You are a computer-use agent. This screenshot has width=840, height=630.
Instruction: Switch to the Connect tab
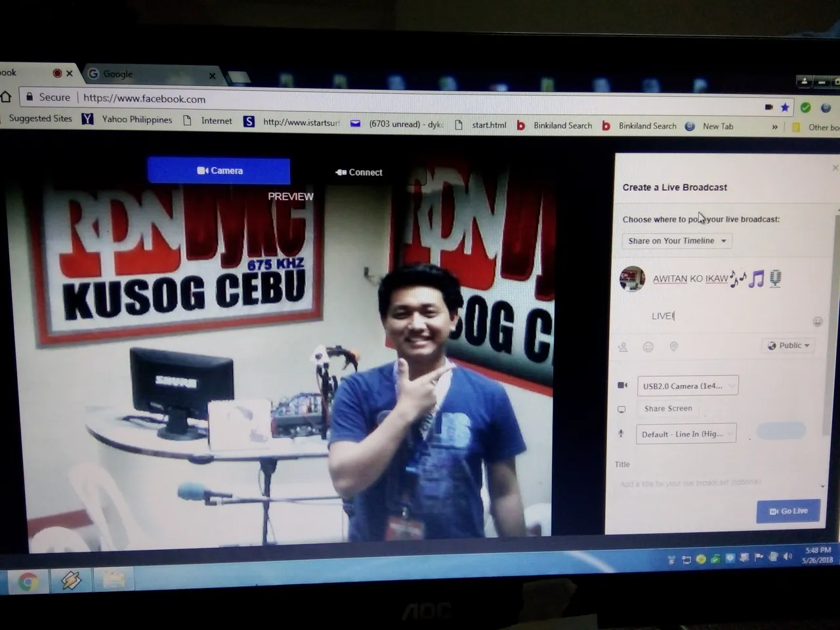pyautogui.click(x=358, y=172)
